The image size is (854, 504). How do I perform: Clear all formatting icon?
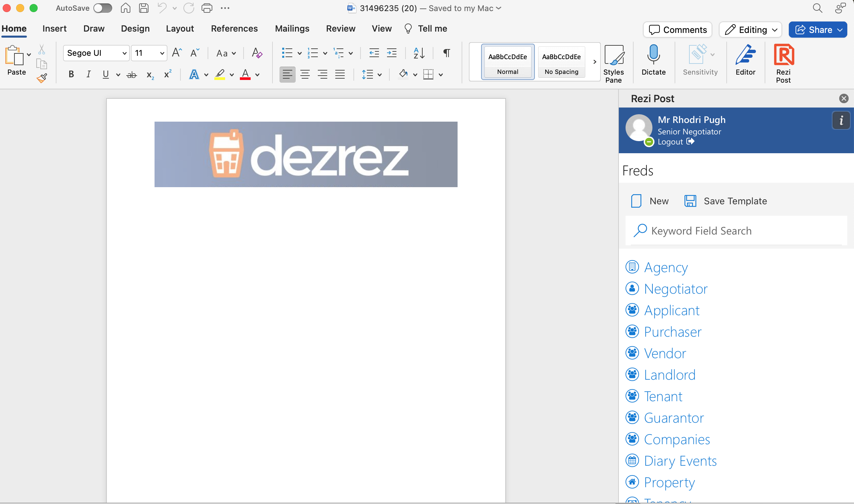point(257,53)
